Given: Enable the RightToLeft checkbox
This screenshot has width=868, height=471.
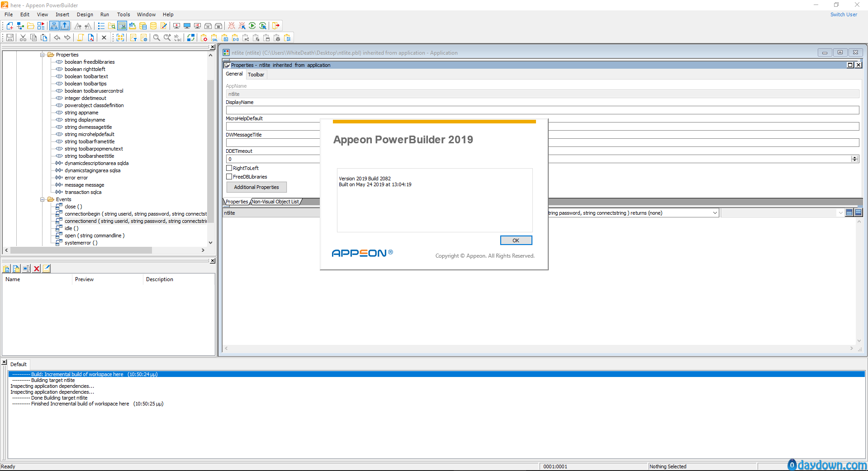Looking at the screenshot, I should click(x=229, y=168).
